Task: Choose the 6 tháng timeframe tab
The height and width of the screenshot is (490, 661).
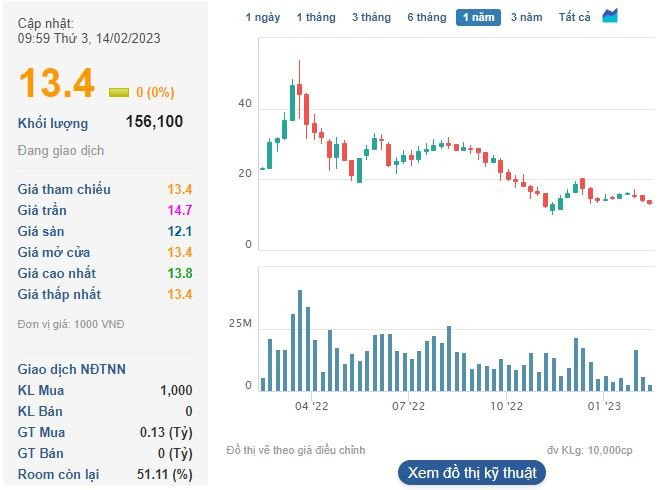Action: pos(426,17)
